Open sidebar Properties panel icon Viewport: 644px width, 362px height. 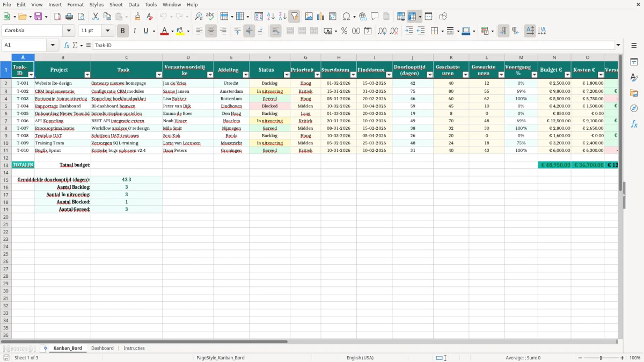tap(634, 62)
